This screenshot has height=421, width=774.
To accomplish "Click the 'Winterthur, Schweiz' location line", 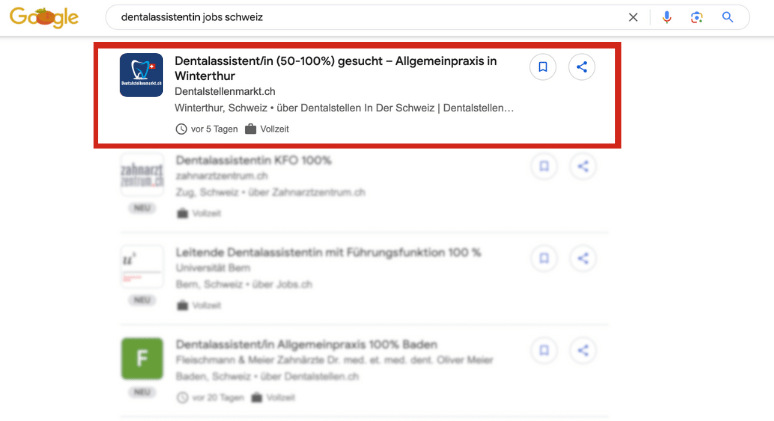I will point(344,108).
